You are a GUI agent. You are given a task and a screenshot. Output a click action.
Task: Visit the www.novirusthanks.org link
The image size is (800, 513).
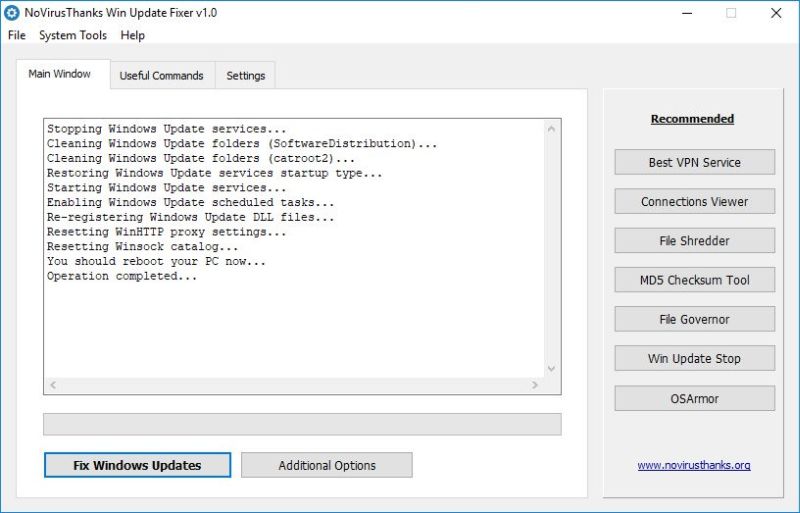click(694, 465)
